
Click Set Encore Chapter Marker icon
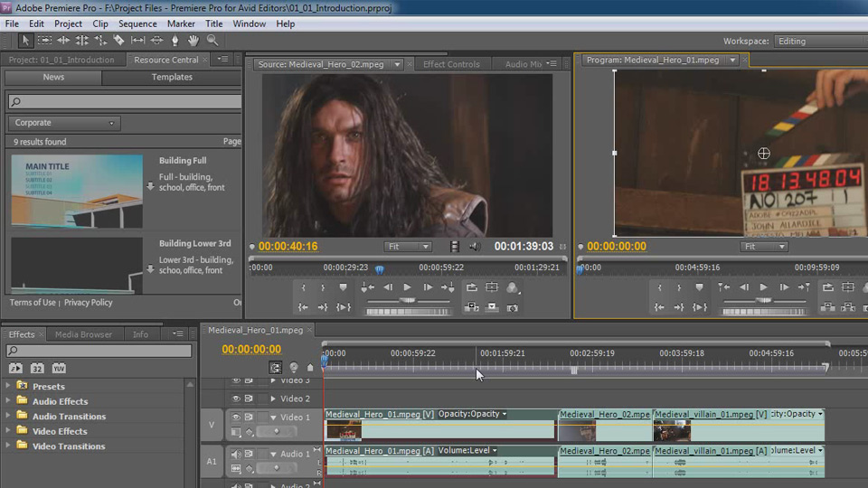(293, 368)
